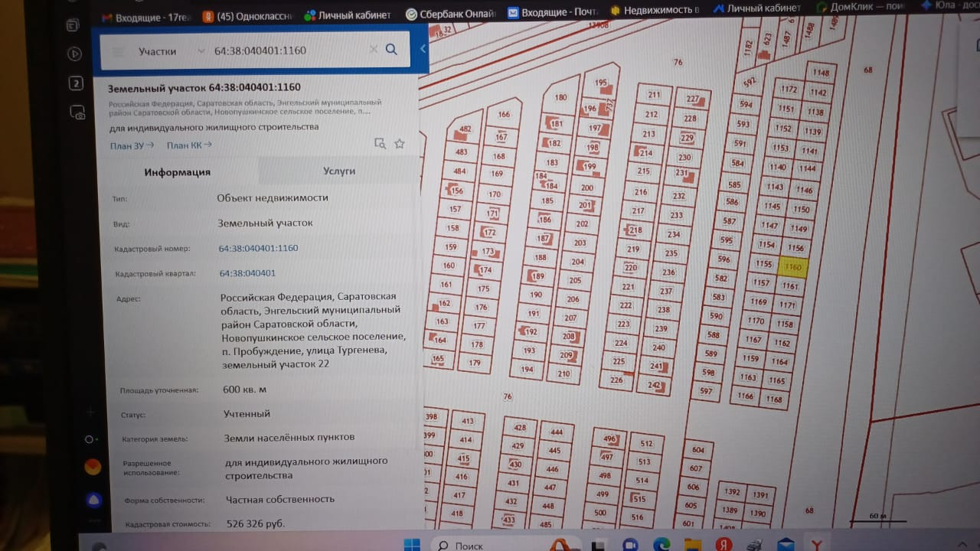Click the zoom-to-parcel icon beside the star
The width and height of the screenshot is (980, 551).
click(380, 143)
